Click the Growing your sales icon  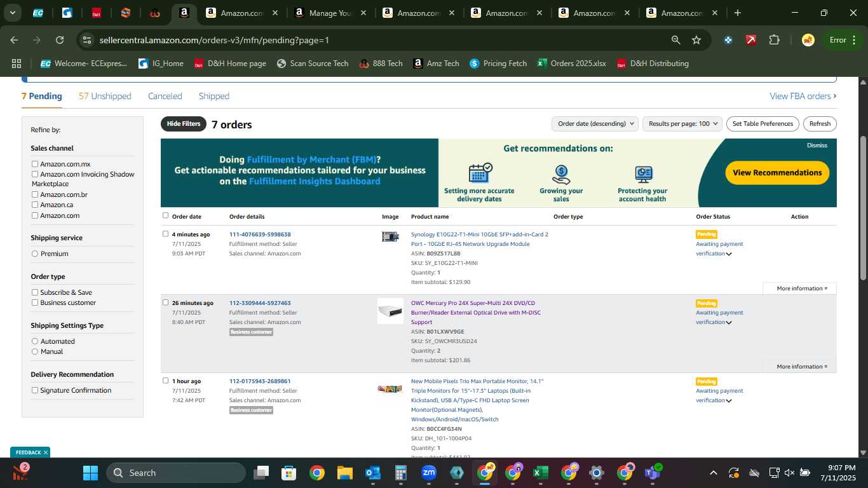[561, 173]
